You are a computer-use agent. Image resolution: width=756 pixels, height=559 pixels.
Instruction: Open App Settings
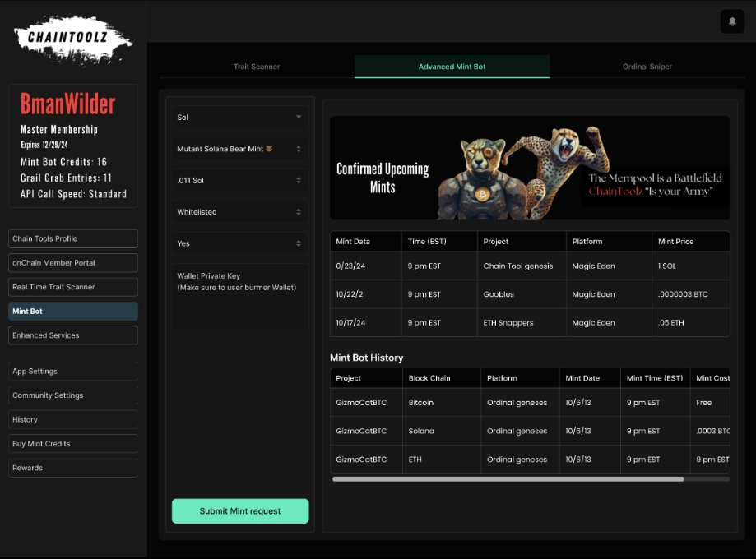click(73, 371)
